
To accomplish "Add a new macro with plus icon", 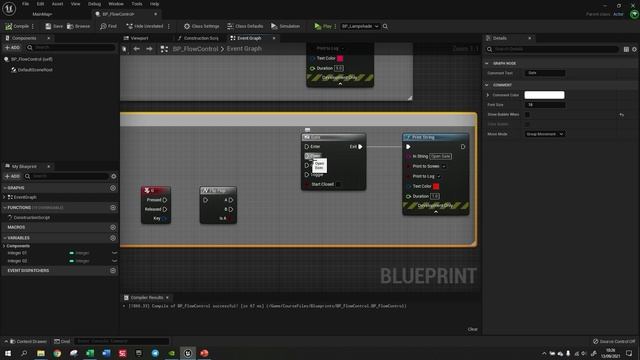I will (113, 227).
